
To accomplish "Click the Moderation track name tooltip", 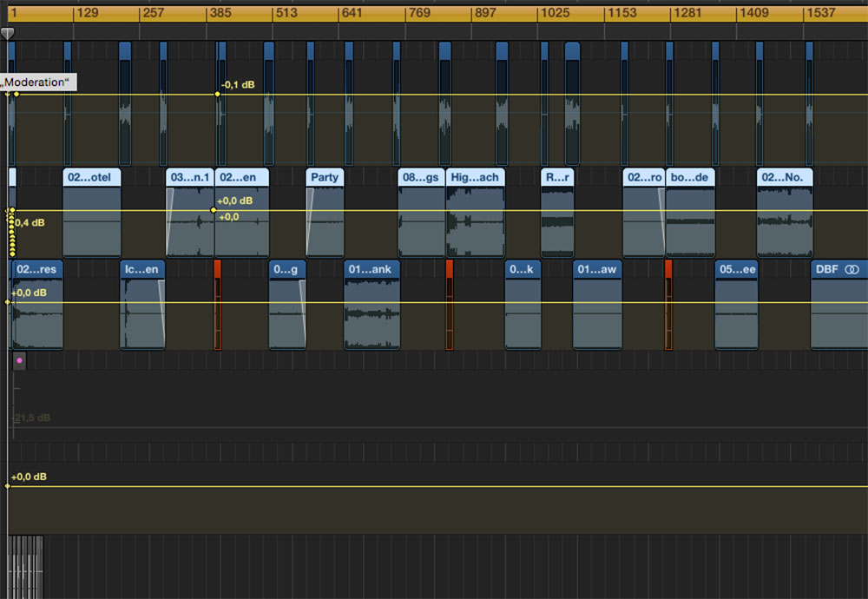I will point(38,82).
